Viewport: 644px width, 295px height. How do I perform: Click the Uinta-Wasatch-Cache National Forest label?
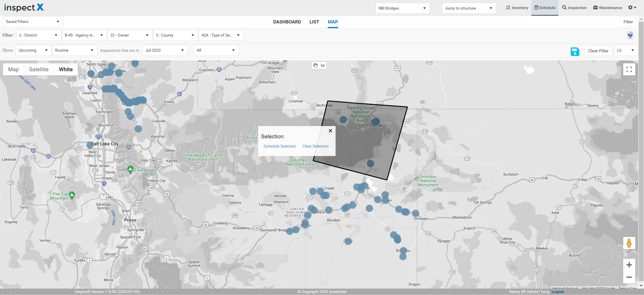coord(203,157)
